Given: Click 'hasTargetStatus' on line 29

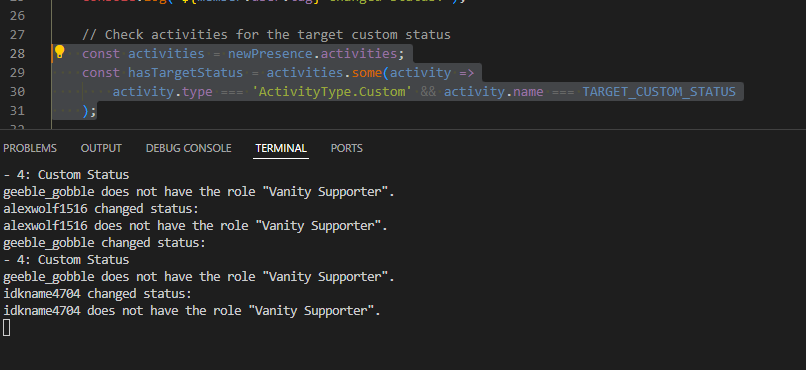Looking at the screenshot, I should [x=185, y=72].
